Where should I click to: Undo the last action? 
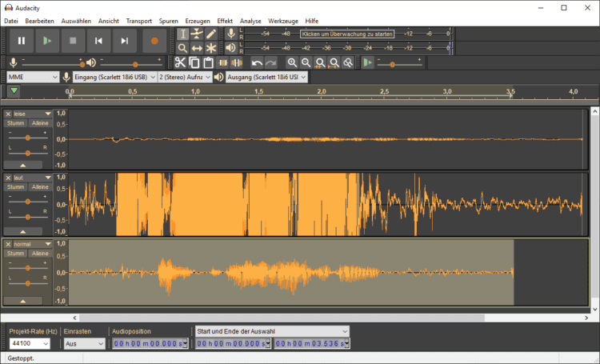click(257, 62)
